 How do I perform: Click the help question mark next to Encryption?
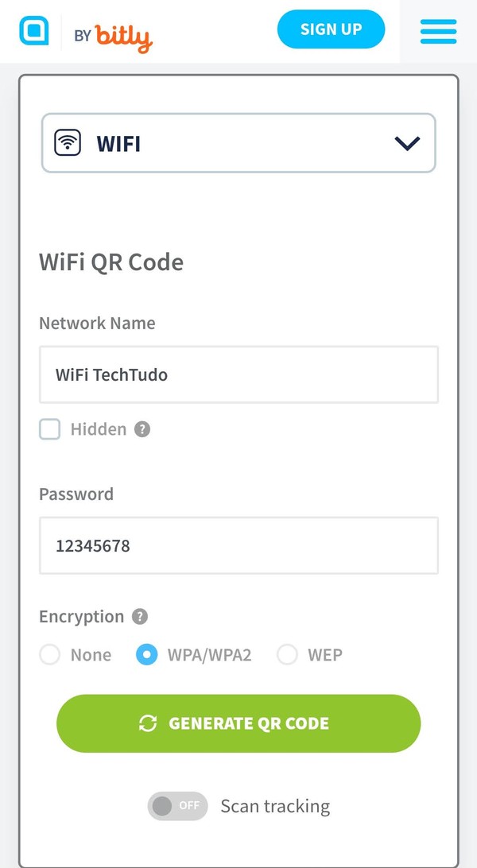[142, 616]
